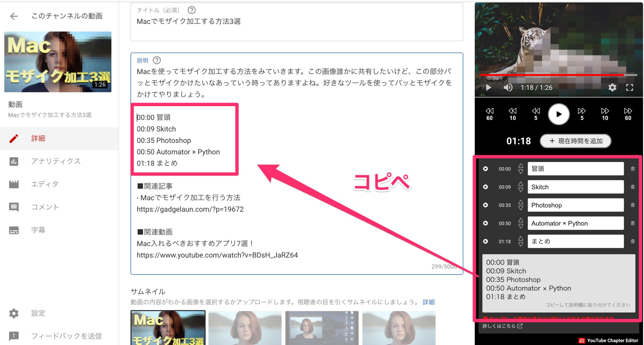This screenshot has width=644, height=345.
Task: Jump to the Skitch chapter with its play icon
Action: [486, 187]
